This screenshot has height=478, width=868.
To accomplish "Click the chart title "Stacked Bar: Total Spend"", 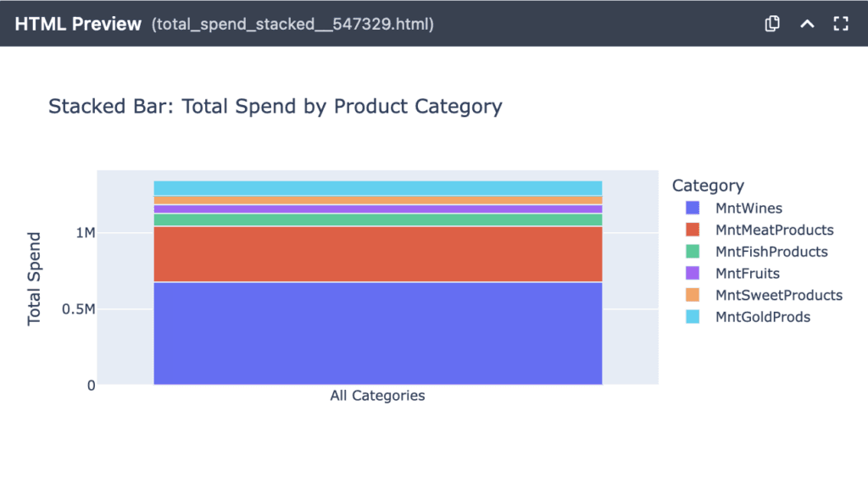I will pos(275,107).
